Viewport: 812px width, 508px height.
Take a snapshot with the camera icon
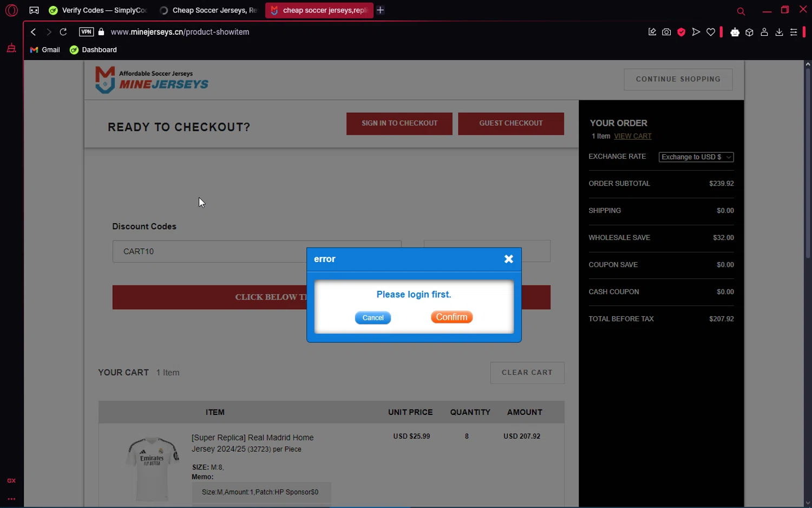point(666,32)
